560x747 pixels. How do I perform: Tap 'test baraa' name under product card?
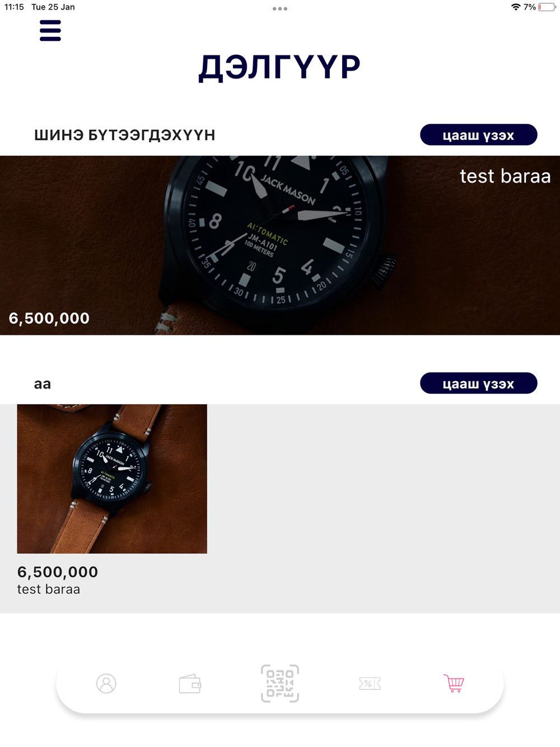(49, 589)
